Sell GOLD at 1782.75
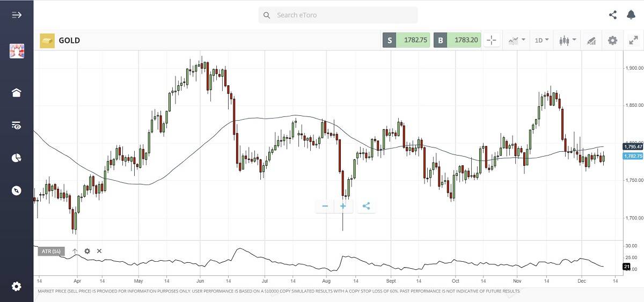Screen dimensions: 644x302 (406, 40)
